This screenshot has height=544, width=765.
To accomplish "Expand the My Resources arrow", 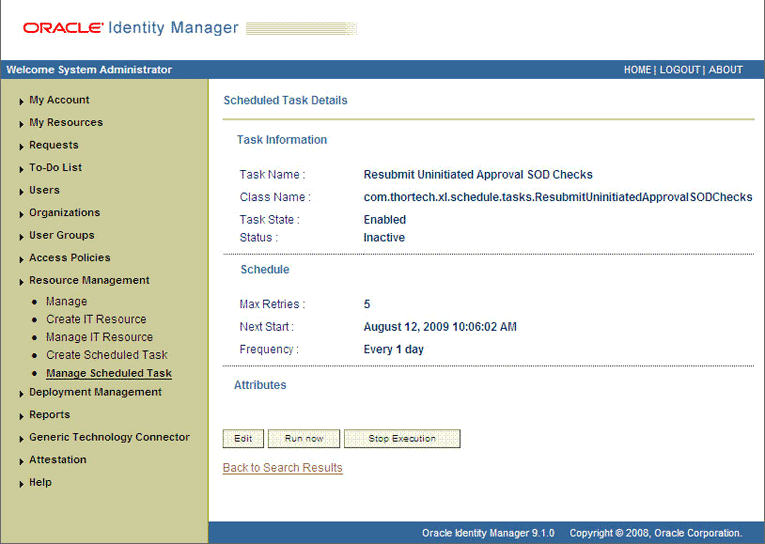I will 21,124.
